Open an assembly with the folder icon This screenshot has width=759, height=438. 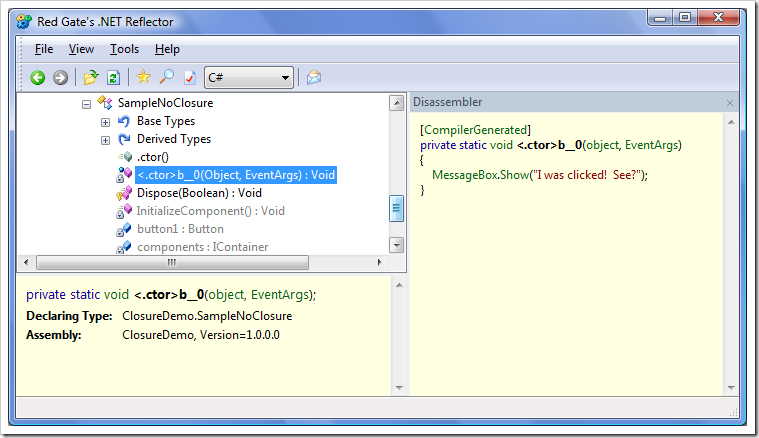[x=91, y=77]
